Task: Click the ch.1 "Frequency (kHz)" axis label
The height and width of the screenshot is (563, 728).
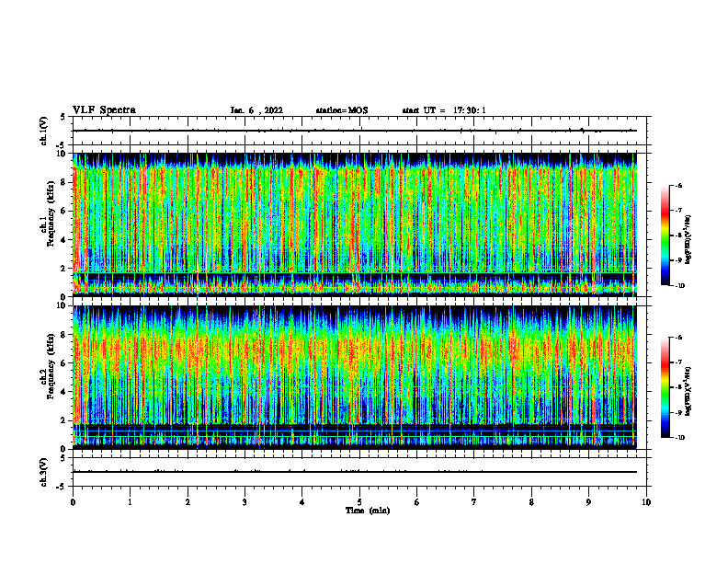Action: [51, 213]
